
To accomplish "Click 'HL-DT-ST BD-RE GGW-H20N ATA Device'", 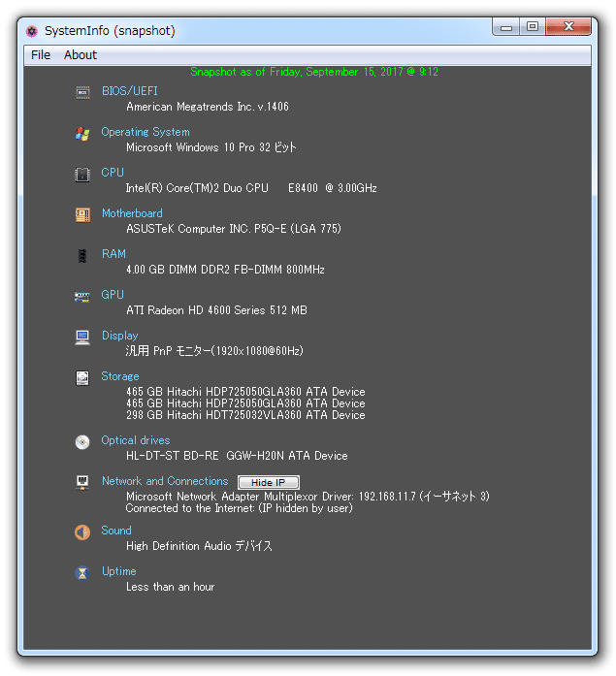I will (x=237, y=456).
